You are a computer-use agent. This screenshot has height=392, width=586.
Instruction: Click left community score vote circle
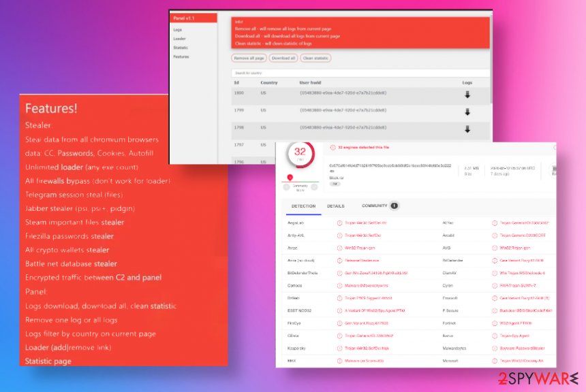[x=287, y=187]
